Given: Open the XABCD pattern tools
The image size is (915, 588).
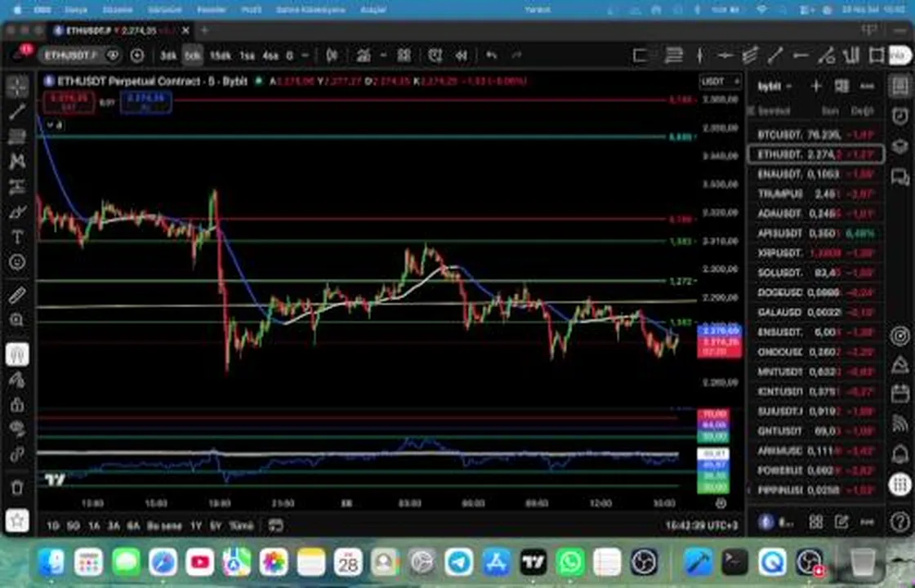Looking at the screenshot, I should tap(17, 161).
